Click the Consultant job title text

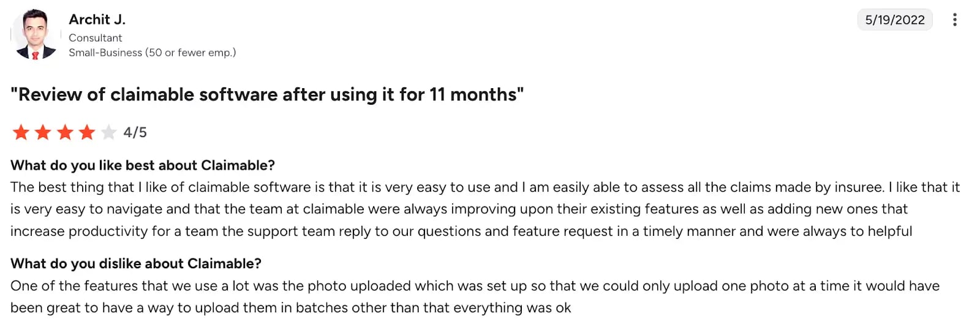pos(95,38)
